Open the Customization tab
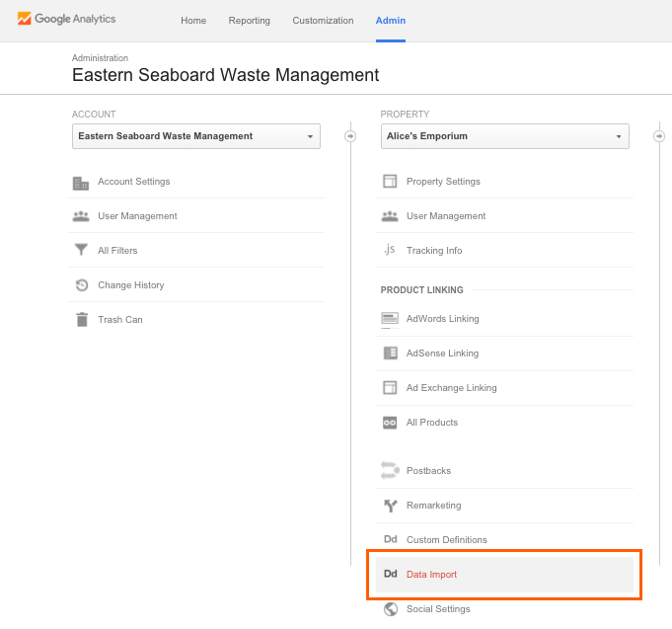The width and height of the screenshot is (672, 629). click(x=323, y=20)
